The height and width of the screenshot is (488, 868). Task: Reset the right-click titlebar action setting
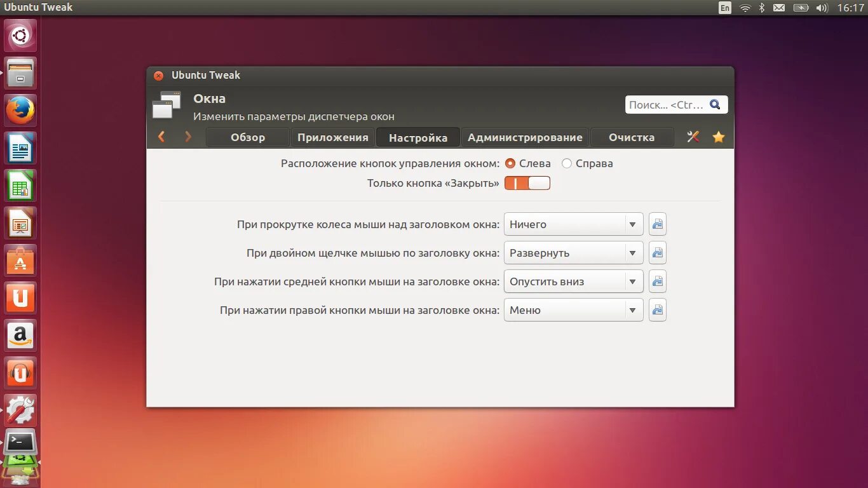click(x=658, y=310)
